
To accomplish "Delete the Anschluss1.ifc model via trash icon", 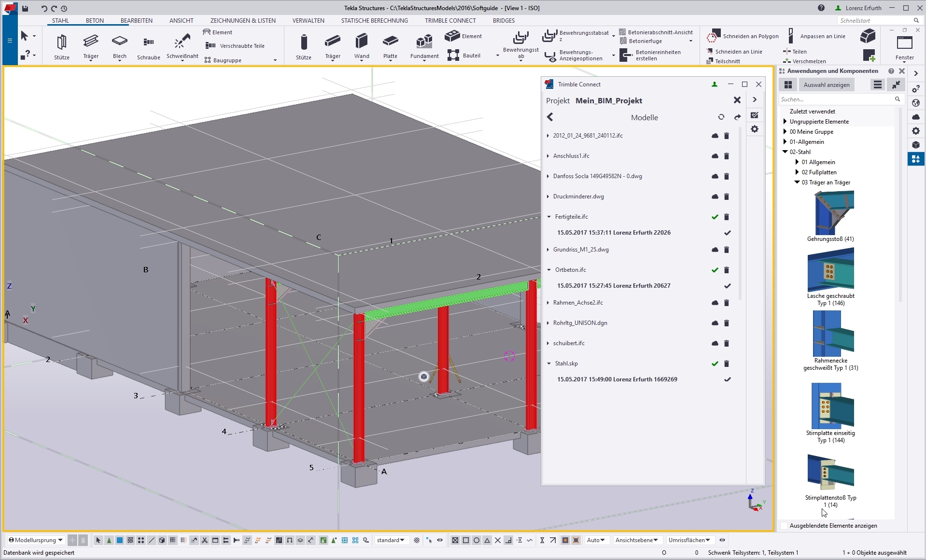I will click(726, 156).
